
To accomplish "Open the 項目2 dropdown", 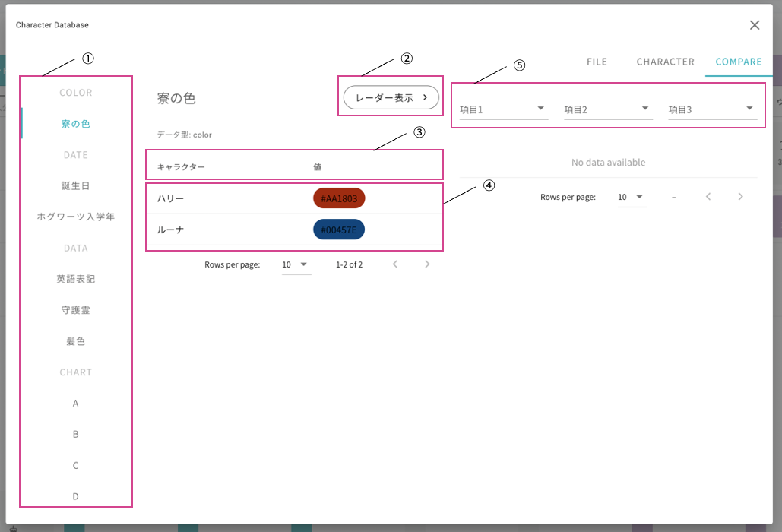I will click(x=608, y=109).
